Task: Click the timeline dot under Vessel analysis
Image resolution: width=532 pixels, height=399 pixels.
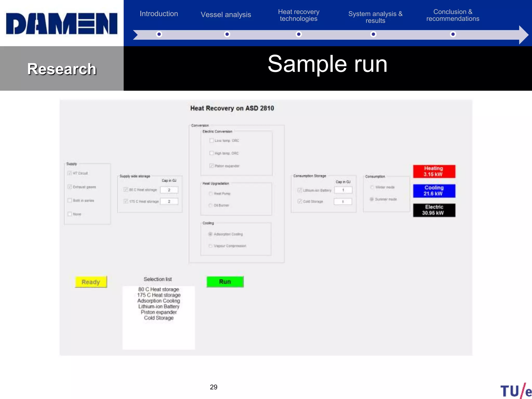Action: click(x=227, y=34)
